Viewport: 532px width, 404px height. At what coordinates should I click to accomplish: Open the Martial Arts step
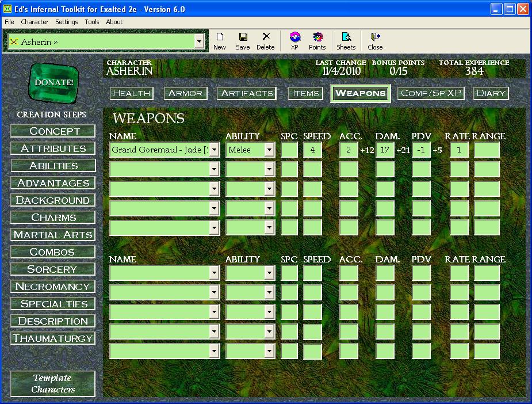53,235
